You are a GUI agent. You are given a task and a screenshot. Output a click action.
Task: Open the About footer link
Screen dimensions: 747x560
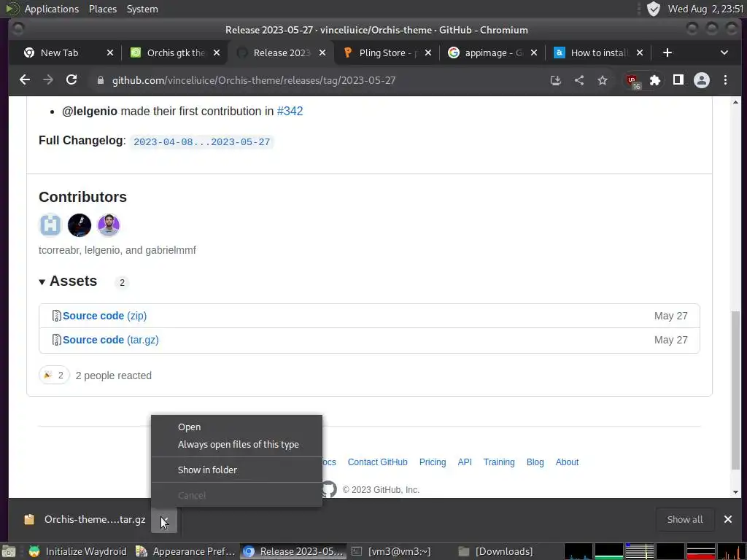point(567,462)
